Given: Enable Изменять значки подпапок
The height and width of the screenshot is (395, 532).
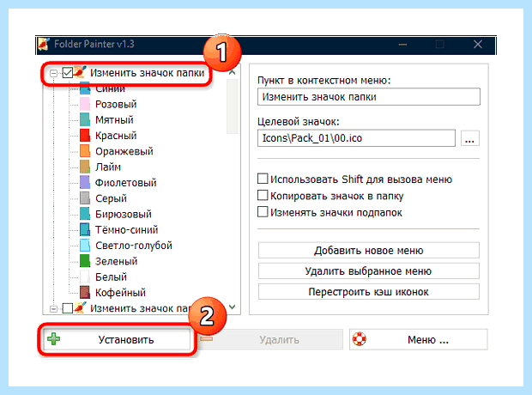Looking at the screenshot, I should pyautogui.click(x=263, y=212).
